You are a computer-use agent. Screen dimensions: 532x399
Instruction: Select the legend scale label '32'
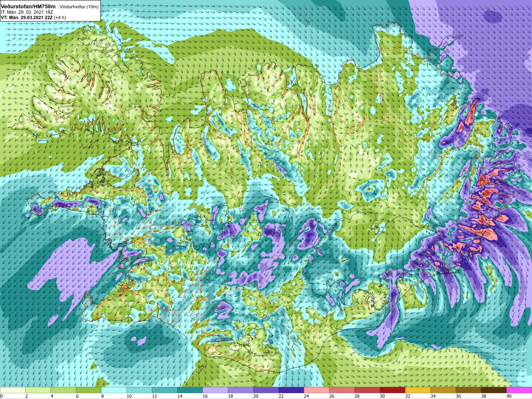tap(408, 396)
